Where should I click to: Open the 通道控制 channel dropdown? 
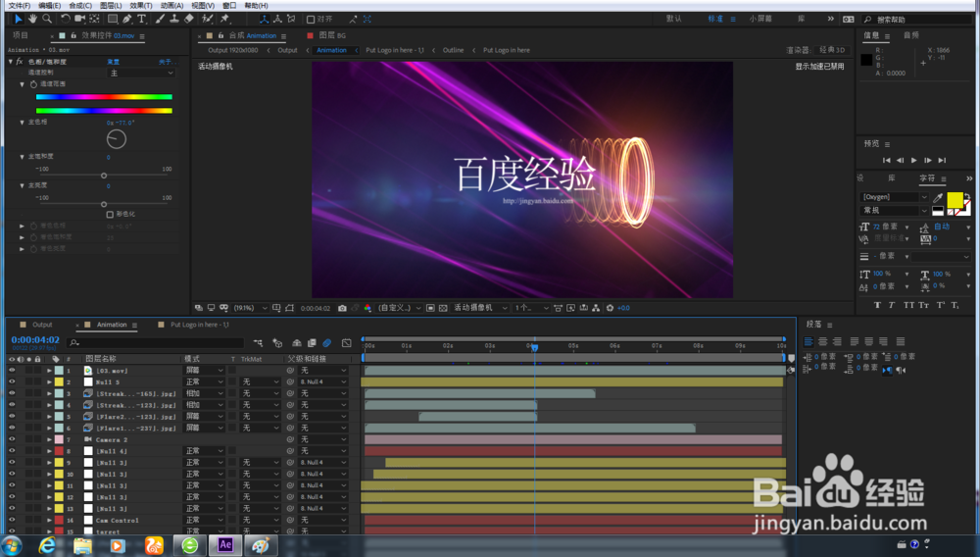[x=142, y=74]
